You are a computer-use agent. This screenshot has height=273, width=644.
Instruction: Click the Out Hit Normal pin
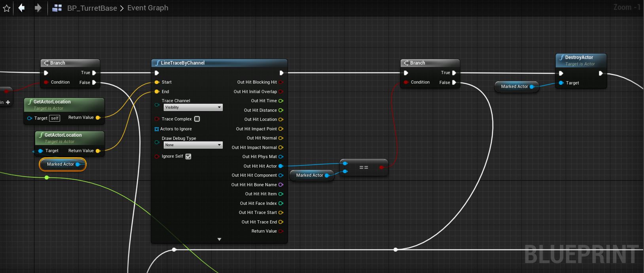click(x=281, y=138)
